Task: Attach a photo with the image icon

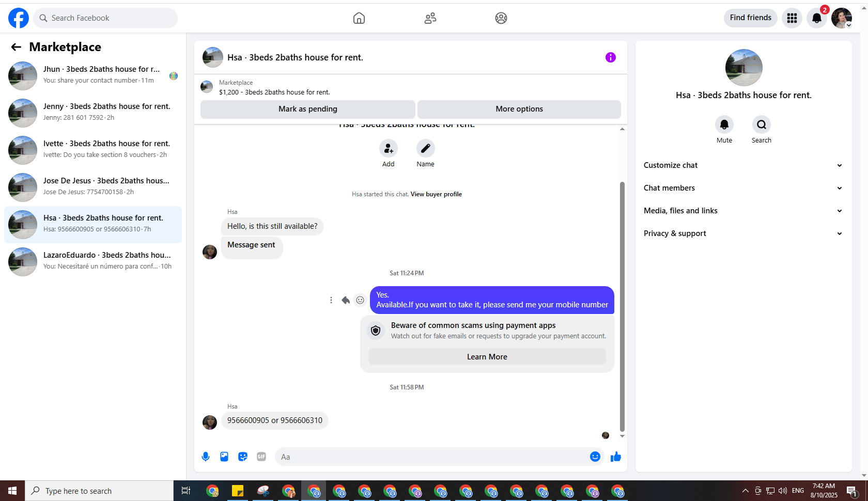Action: [x=224, y=457]
